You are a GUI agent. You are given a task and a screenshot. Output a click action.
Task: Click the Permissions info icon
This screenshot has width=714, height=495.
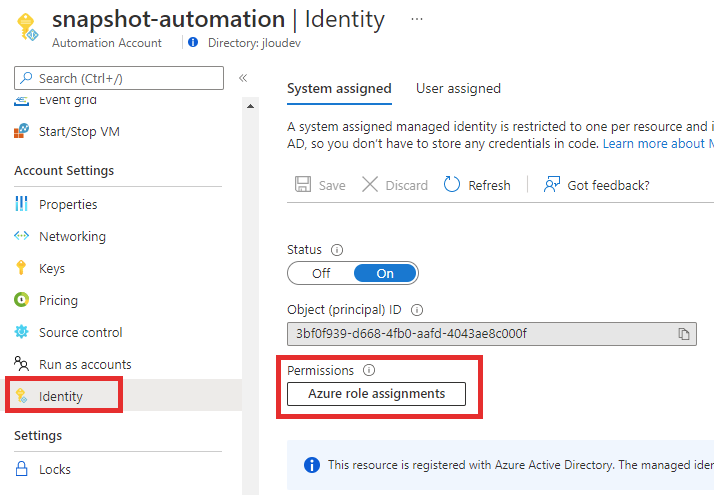pyautogui.click(x=369, y=370)
